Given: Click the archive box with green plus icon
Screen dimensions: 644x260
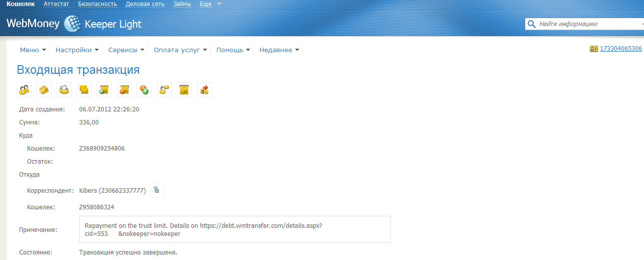Looking at the screenshot, I should tap(104, 90).
